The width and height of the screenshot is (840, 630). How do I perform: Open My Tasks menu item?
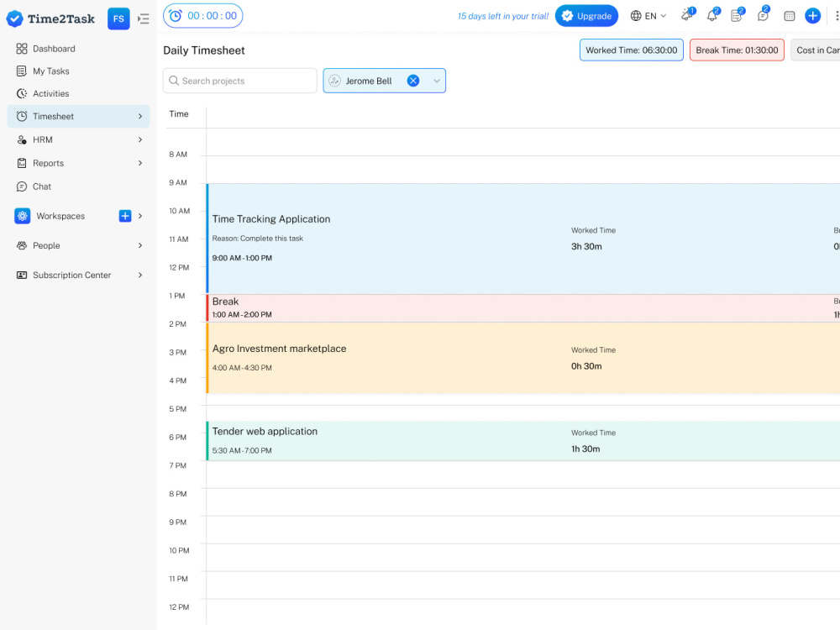(78, 71)
